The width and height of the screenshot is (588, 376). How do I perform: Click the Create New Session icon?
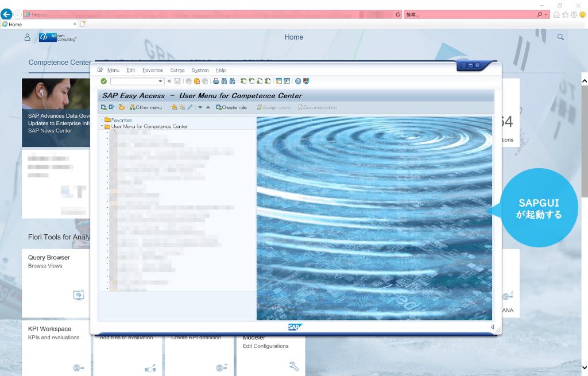(278, 81)
